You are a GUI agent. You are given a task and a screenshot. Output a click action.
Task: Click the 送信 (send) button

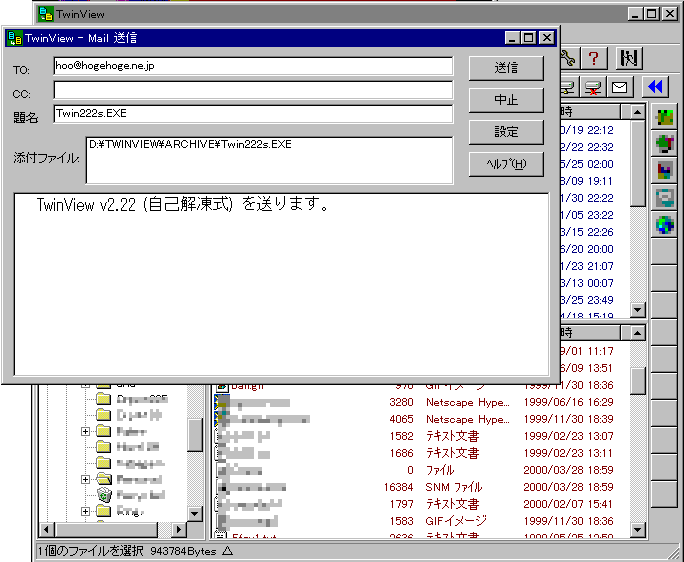(506, 68)
